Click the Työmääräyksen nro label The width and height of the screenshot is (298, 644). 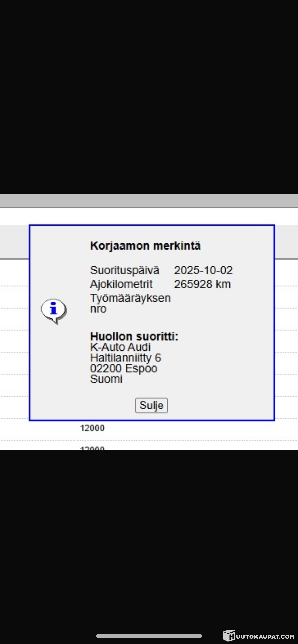click(x=130, y=303)
